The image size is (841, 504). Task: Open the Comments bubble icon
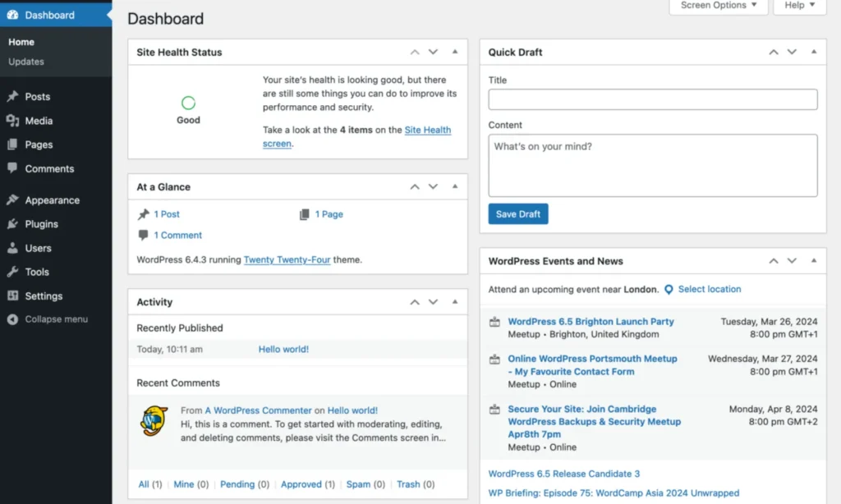12,167
